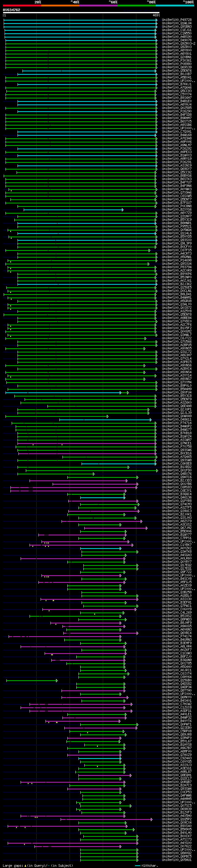This screenshot has height=868, width=197.
Task: Select hit label UniRef100_Q46136
Action: (177, 497)
